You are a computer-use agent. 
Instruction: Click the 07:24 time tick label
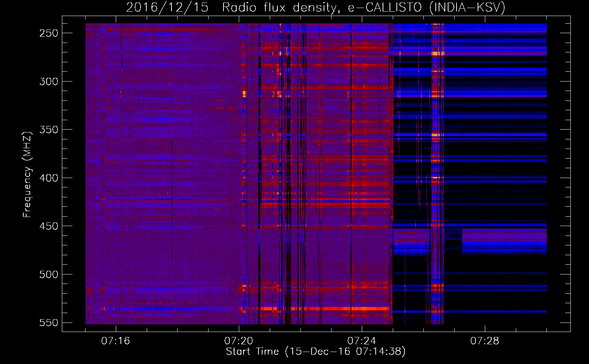click(x=361, y=341)
